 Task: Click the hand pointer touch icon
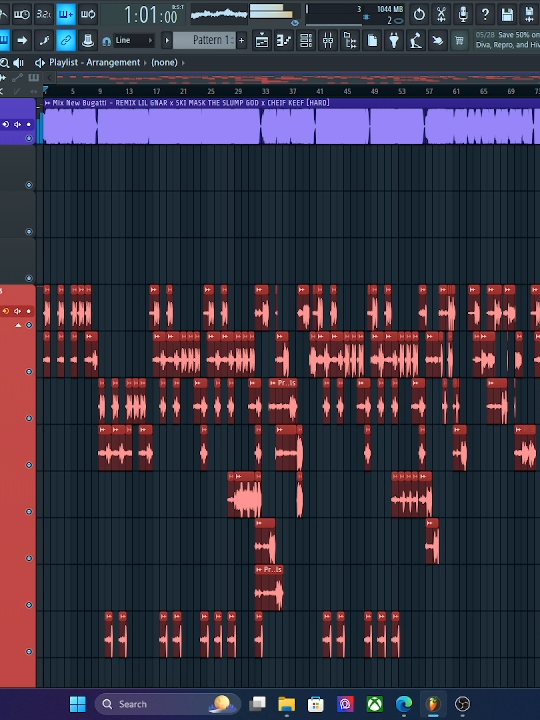click(438, 40)
